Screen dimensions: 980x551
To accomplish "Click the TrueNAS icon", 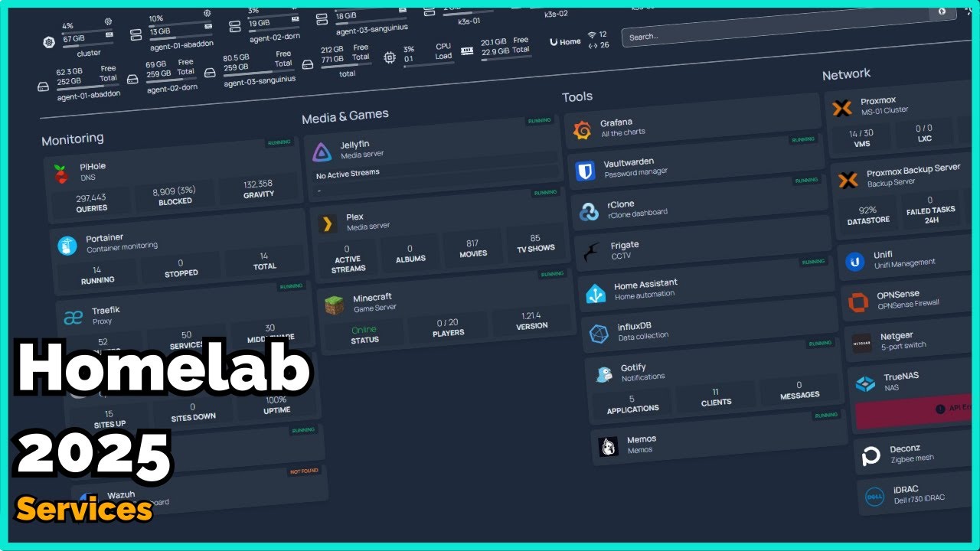I will (x=865, y=383).
